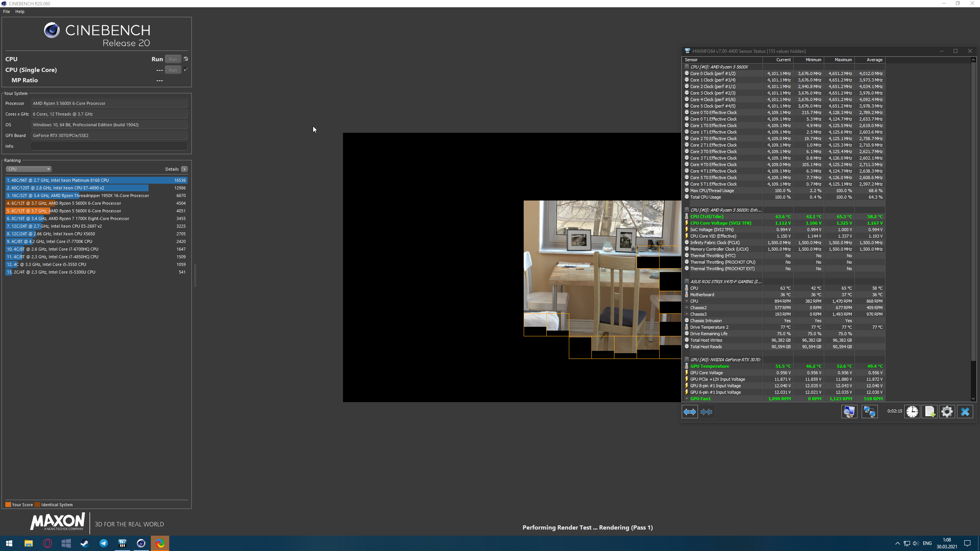
Task: Click Run button for Single Core test
Action: [x=173, y=70]
